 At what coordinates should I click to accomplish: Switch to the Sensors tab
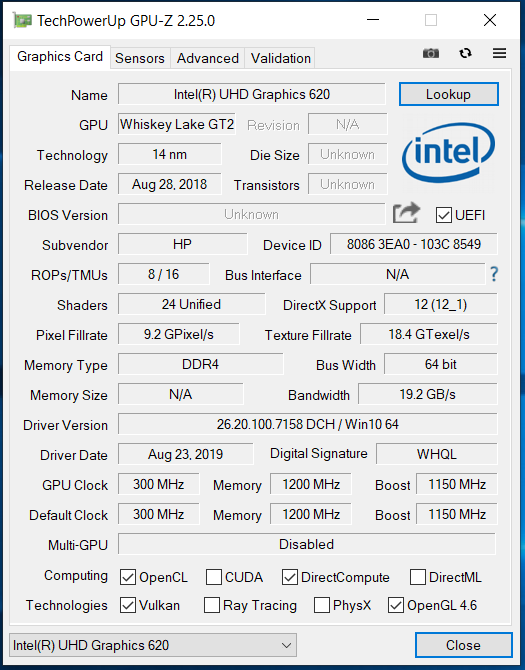(x=140, y=58)
